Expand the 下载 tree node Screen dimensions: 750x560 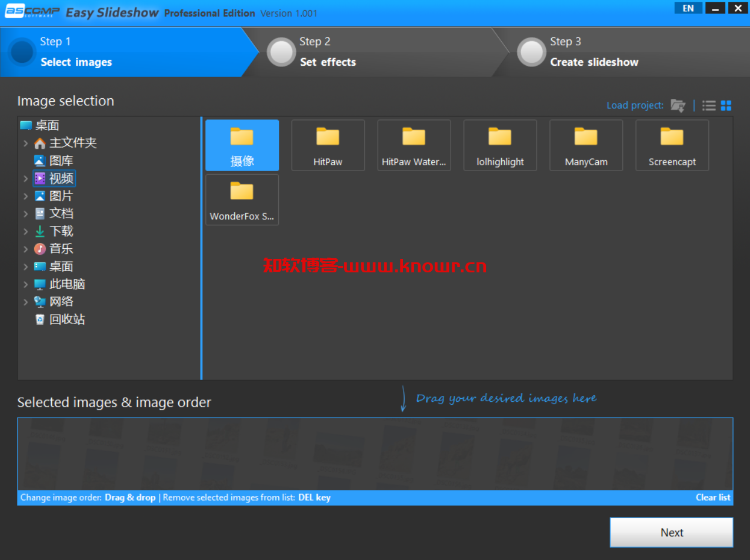[25, 231]
